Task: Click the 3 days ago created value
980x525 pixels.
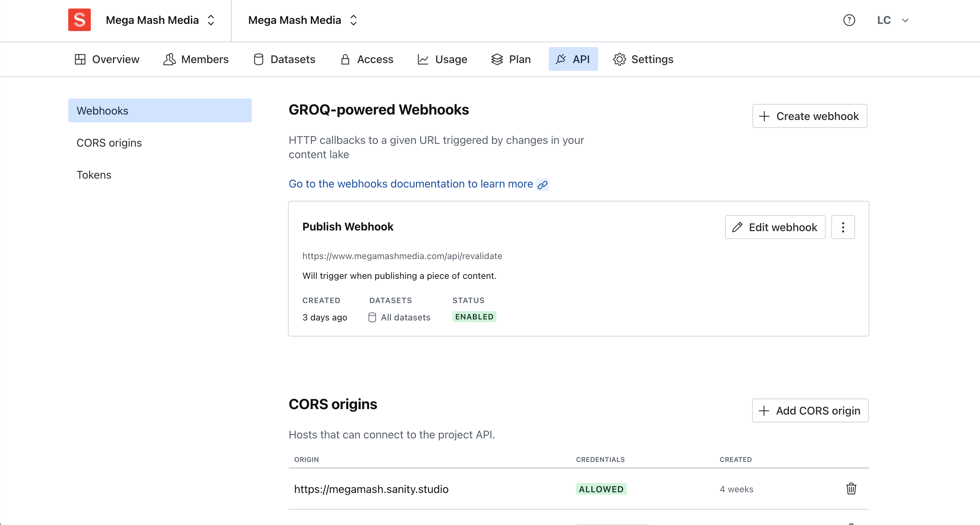Action: tap(325, 317)
